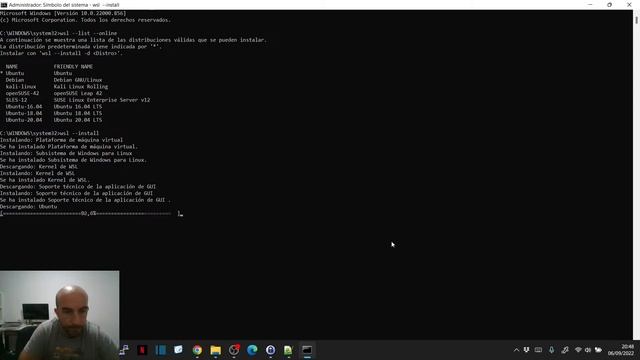Click the microphone tray icon
The height and width of the screenshot is (360, 640).
[551, 350]
